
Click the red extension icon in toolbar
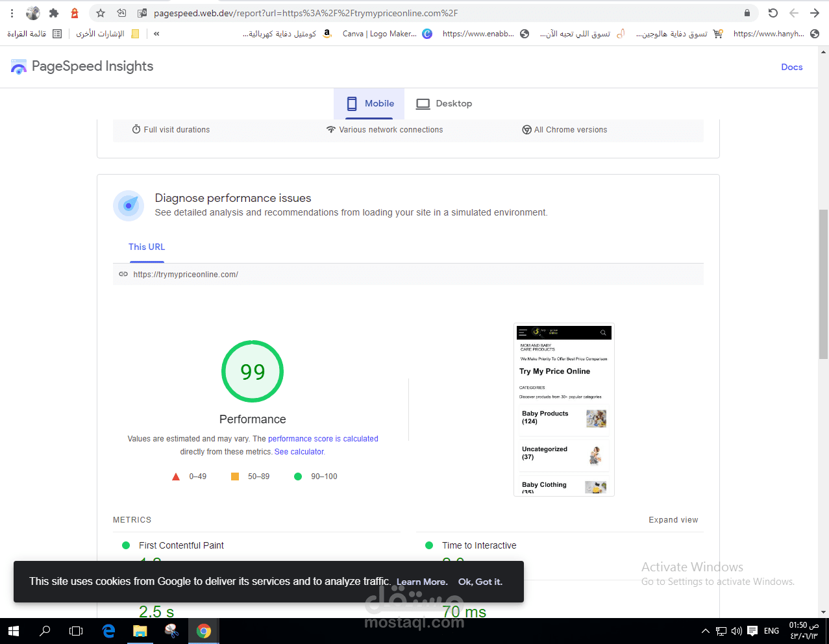coord(75,13)
